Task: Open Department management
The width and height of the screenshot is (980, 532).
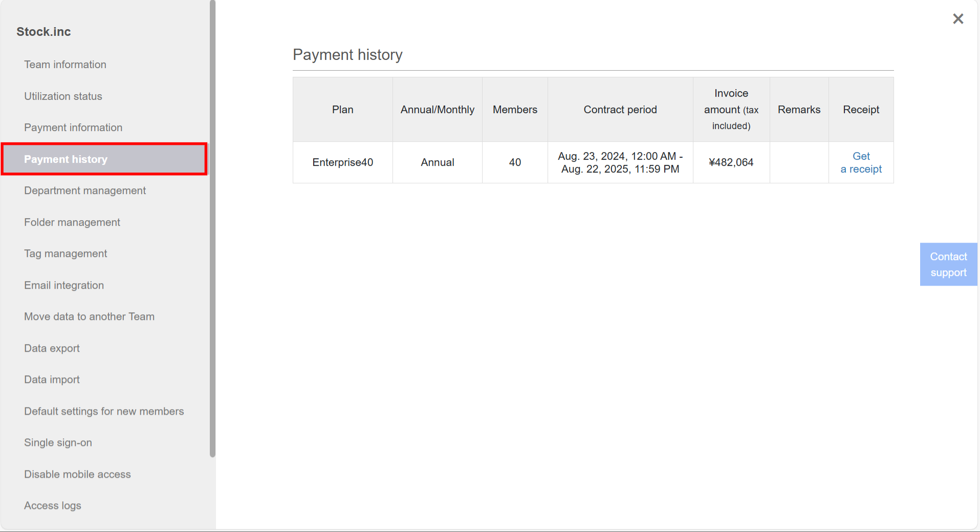Action: (85, 190)
